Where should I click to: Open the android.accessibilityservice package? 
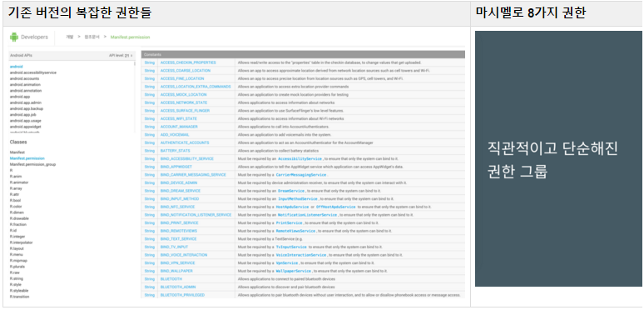33,72
